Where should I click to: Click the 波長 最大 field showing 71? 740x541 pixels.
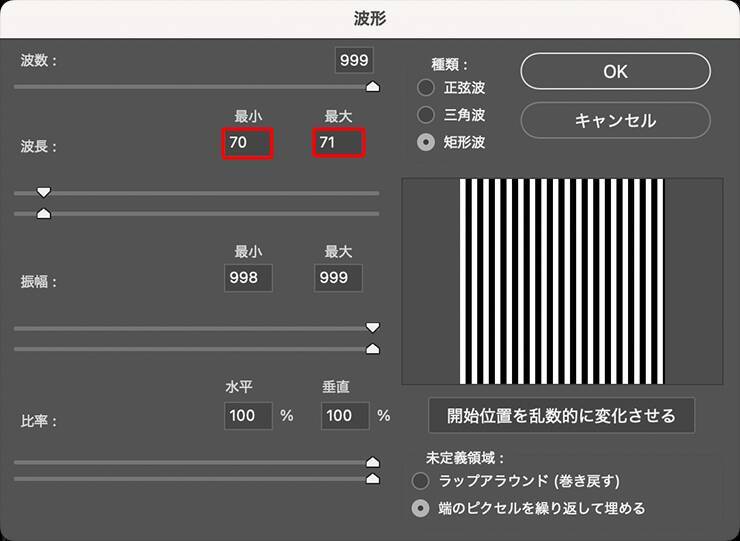[338, 143]
